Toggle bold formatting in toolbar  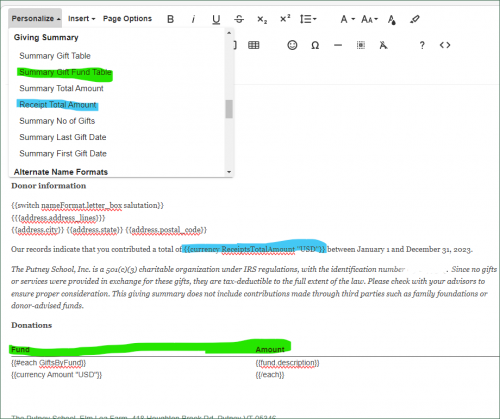click(x=170, y=19)
